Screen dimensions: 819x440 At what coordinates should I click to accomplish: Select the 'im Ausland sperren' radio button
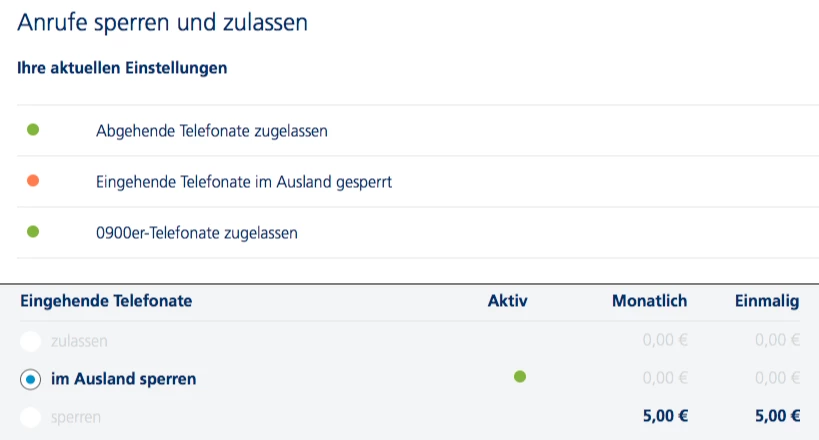(31, 379)
